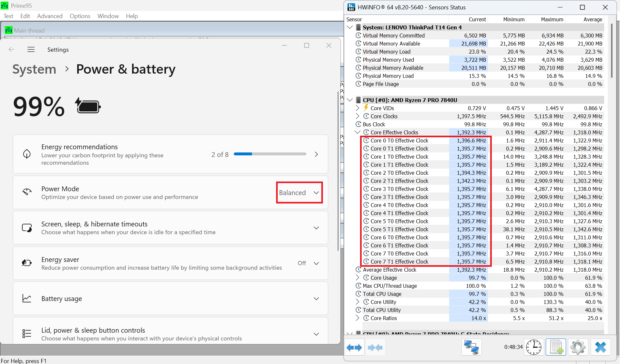Click HWiNFO Sensor column header
Image resolution: width=620 pixels, height=364 pixels.
397,19
